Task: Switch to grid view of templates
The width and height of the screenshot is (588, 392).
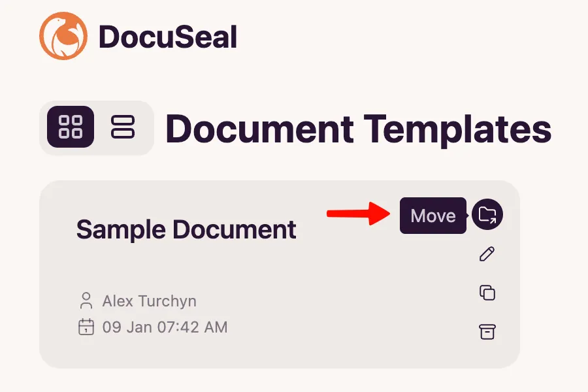Action: click(x=71, y=127)
